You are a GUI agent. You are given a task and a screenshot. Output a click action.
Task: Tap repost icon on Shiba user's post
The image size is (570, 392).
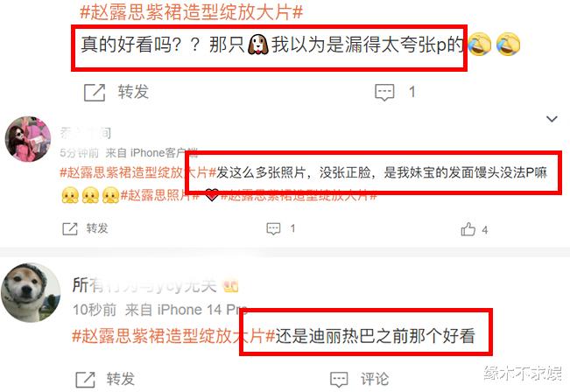85,380
